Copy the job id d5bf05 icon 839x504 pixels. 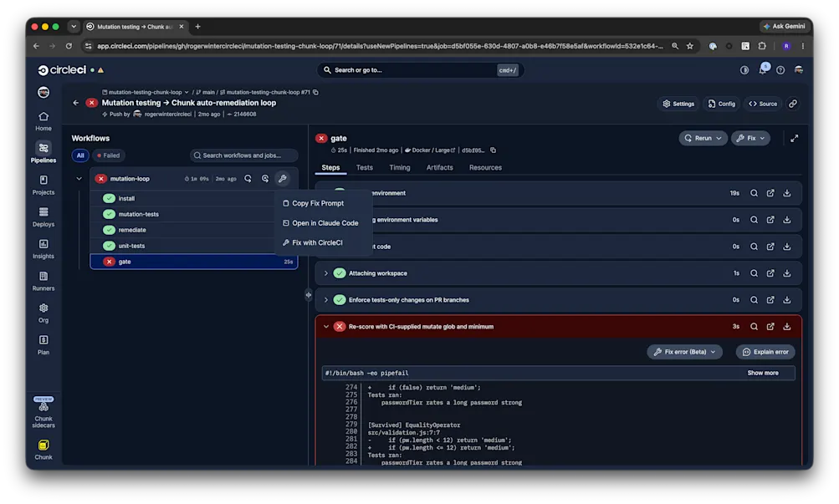[493, 150]
